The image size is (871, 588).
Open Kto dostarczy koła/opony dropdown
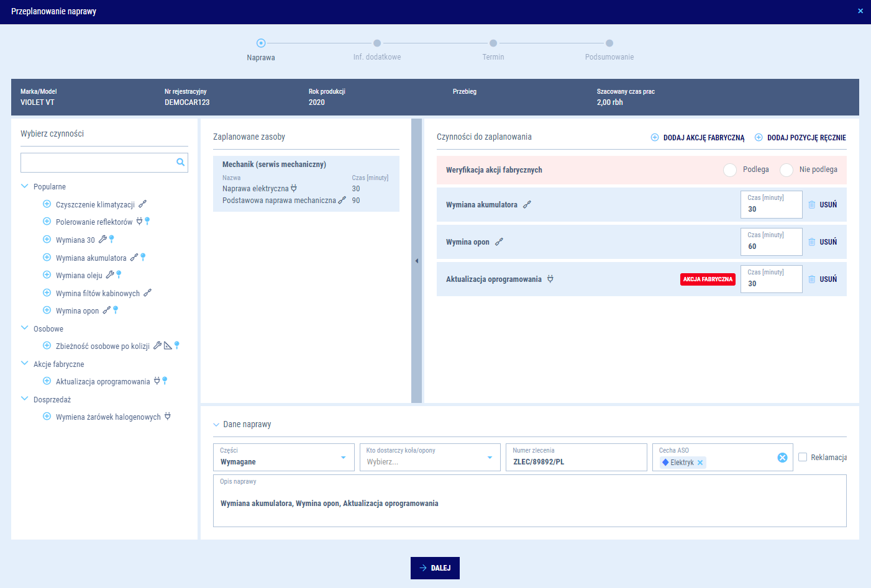(490, 458)
